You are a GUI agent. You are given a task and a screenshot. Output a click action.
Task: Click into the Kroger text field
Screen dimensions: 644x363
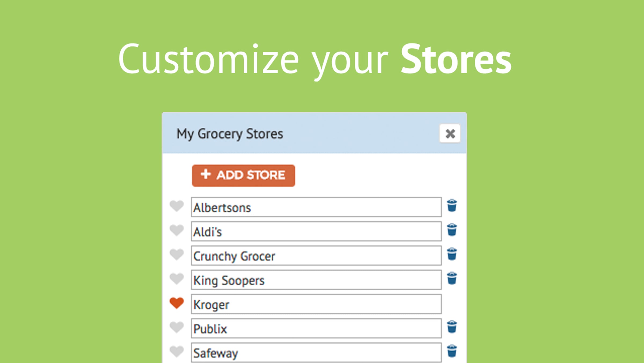click(x=316, y=304)
